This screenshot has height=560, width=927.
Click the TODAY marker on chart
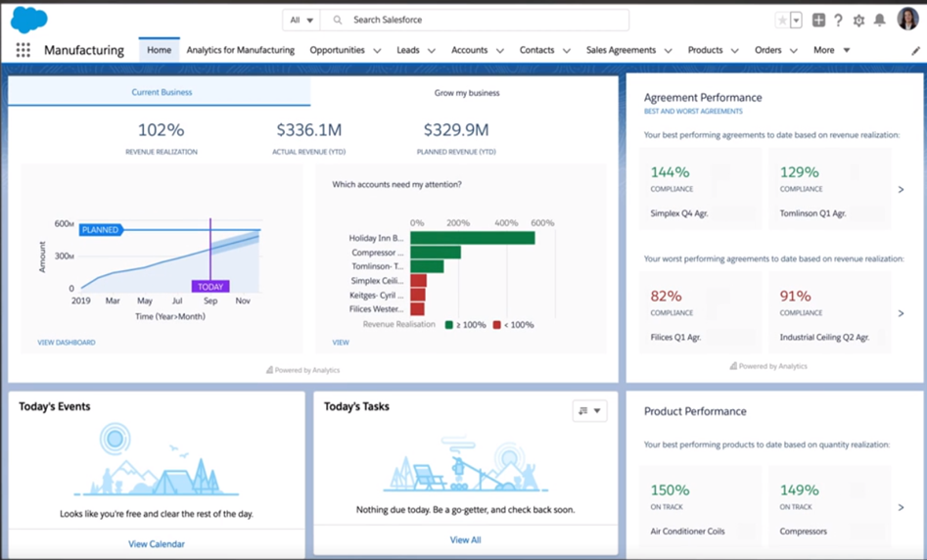pos(210,287)
